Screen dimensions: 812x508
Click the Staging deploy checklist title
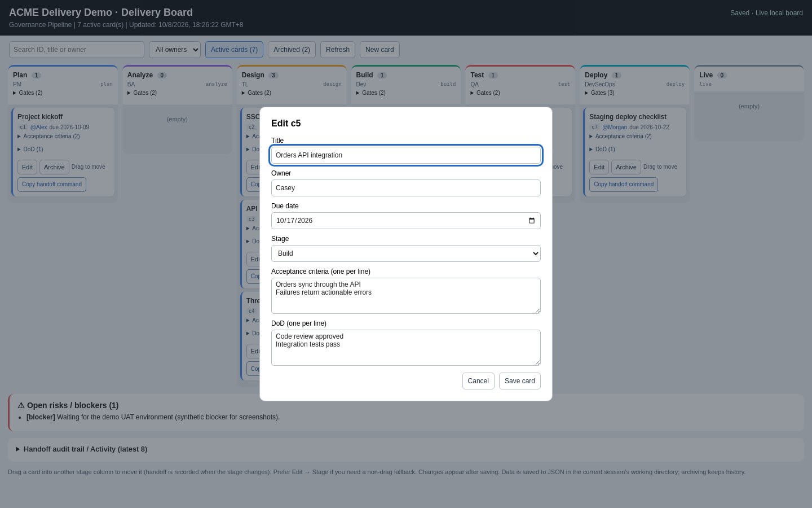(x=628, y=117)
